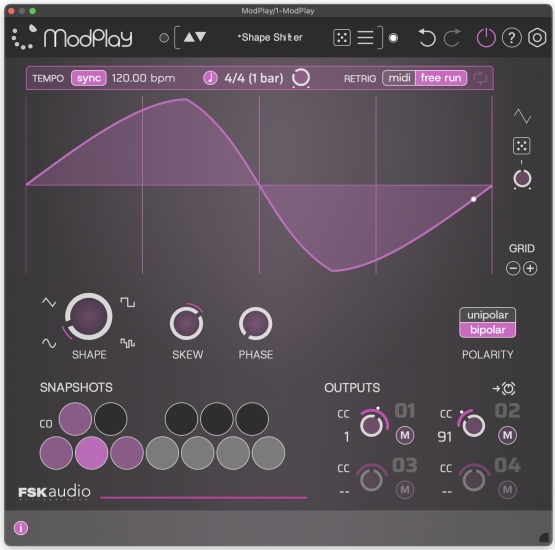
Task: Set retrig mode to midi
Action: pos(399,78)
